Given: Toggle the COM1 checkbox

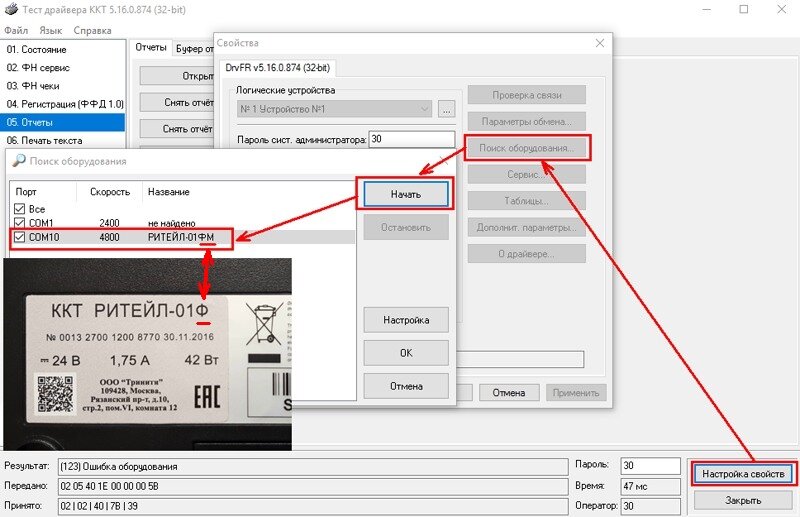Looking at the screenshot, I should click(x=19, y=223).
